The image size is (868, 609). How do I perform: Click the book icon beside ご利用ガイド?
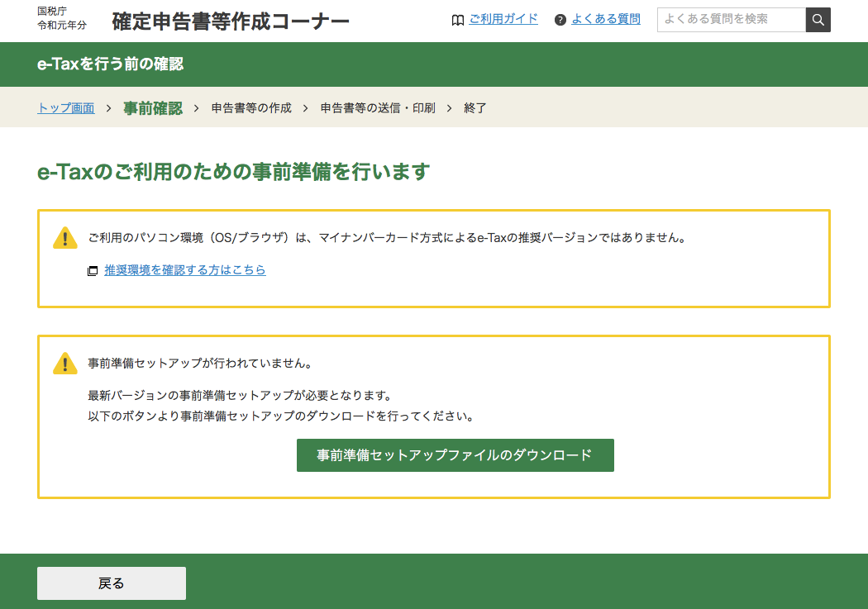[x=458, y=19]
